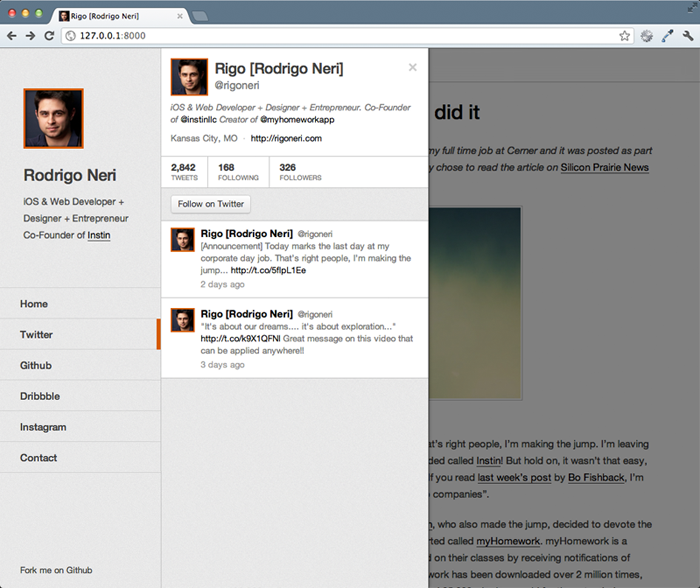Viewport: 700px width, 588px height.
Task: Click the 168 Following count
Action: [238, 172]
